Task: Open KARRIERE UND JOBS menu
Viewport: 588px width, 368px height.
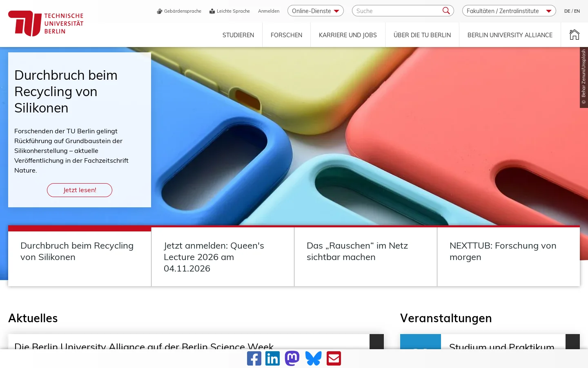Action: pyautogui.click(x=348, y=35)
